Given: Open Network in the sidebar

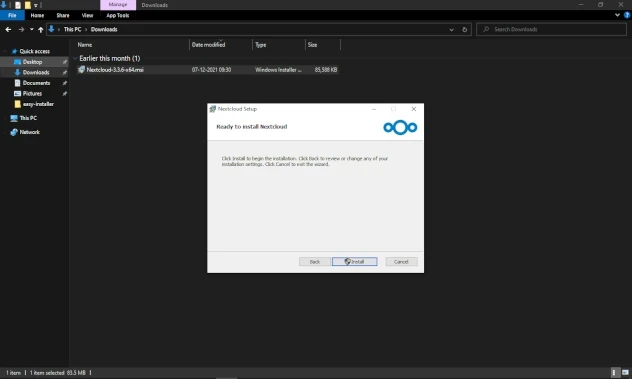Looking at the screenshot, I should coord(29,132).
